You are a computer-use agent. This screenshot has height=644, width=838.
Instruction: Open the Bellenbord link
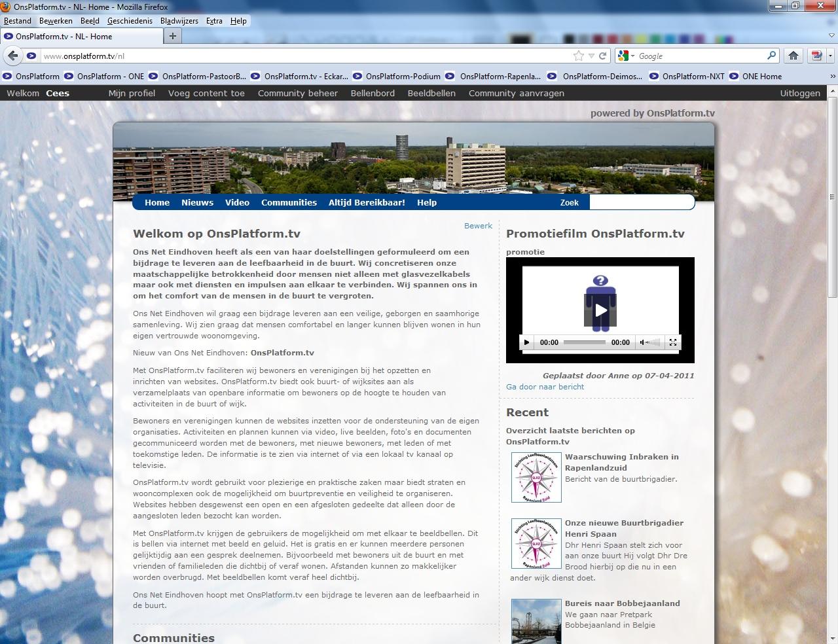click(x=373, y=93)
